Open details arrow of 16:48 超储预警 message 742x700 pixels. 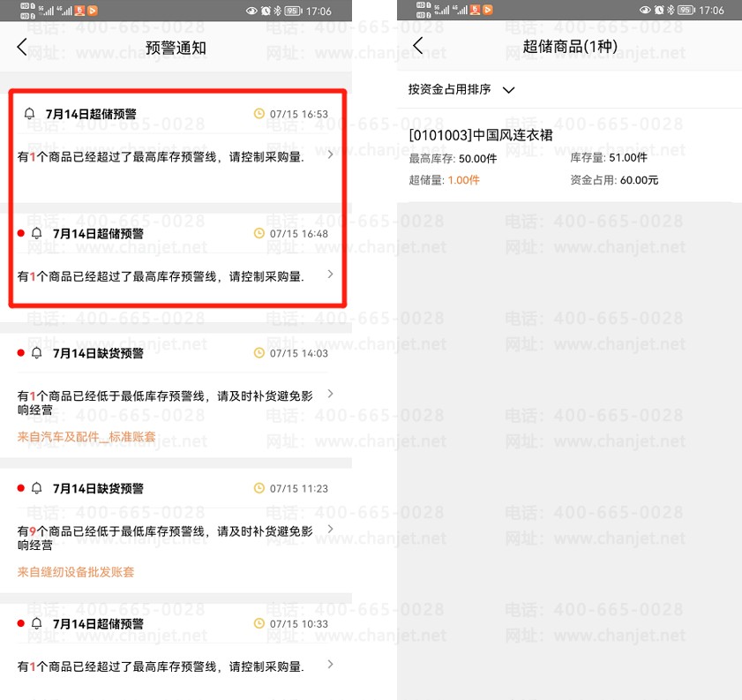click(330, 274)
